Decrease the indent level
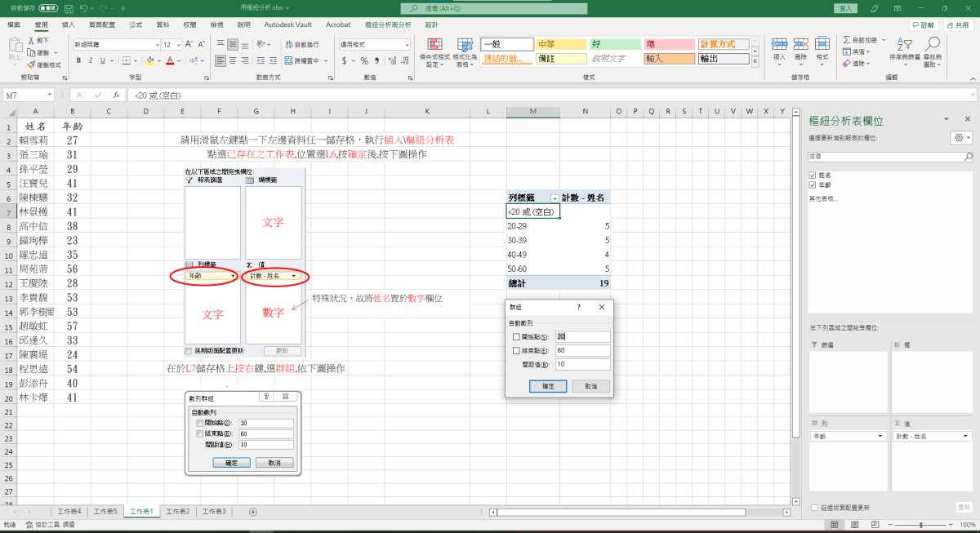980x533 pixels. 261,60
